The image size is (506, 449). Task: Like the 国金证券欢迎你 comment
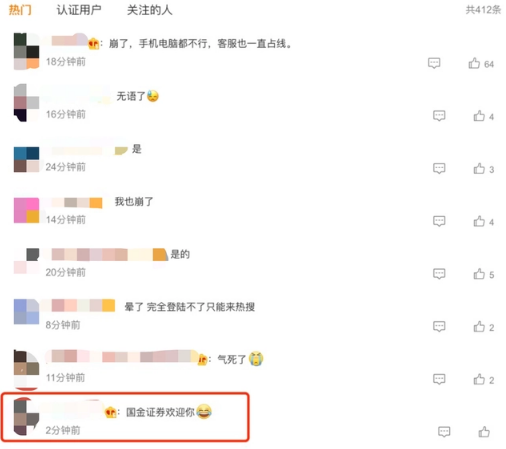484,432
